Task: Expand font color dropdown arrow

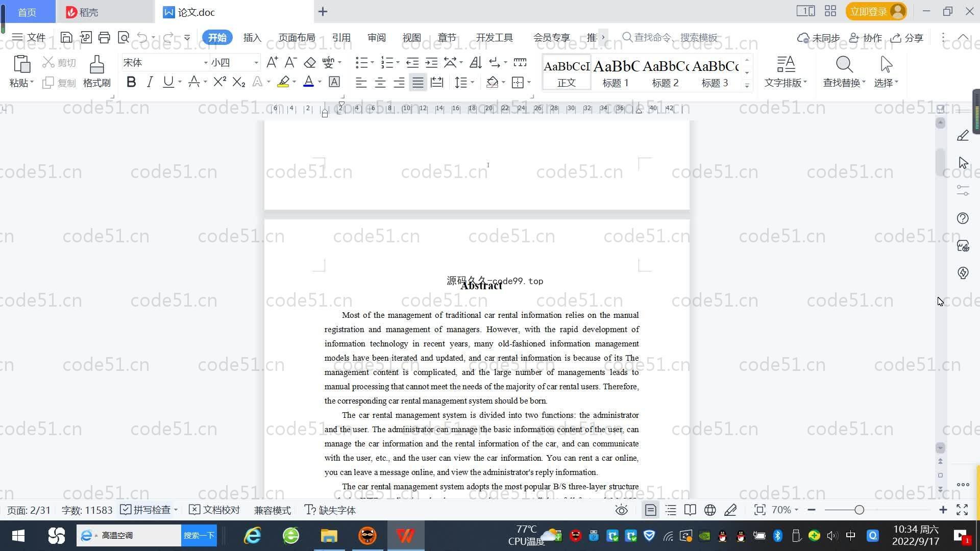Action: (x=320, y=82)
